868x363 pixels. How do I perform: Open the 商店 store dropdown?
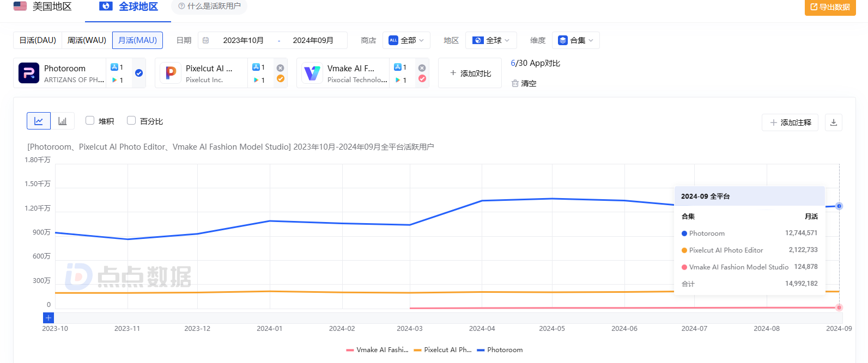click(x=406, y=40)
